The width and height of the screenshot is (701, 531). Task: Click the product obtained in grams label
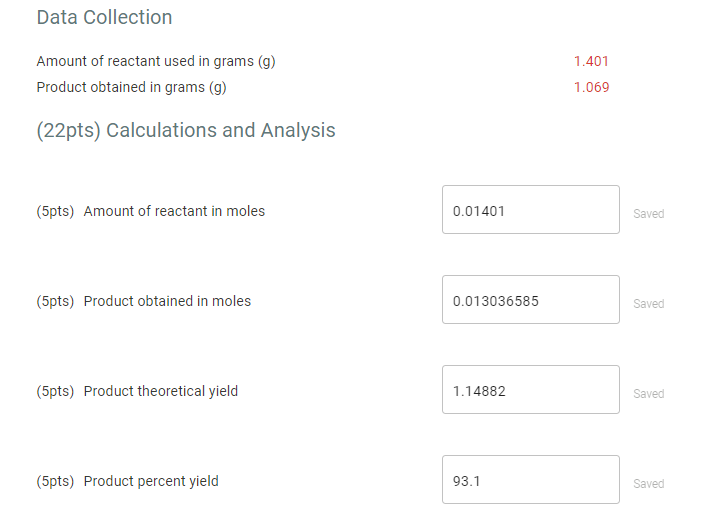click(x=131, y=87)
